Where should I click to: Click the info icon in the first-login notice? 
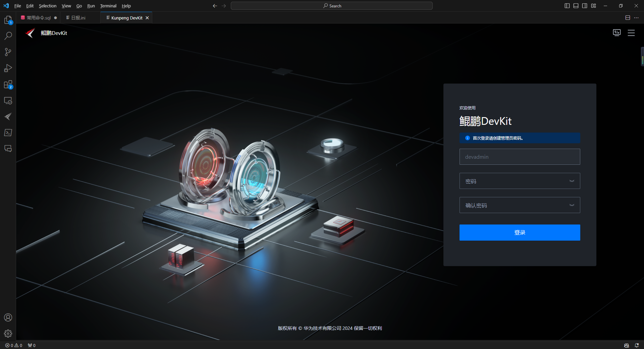click(468, 138)
